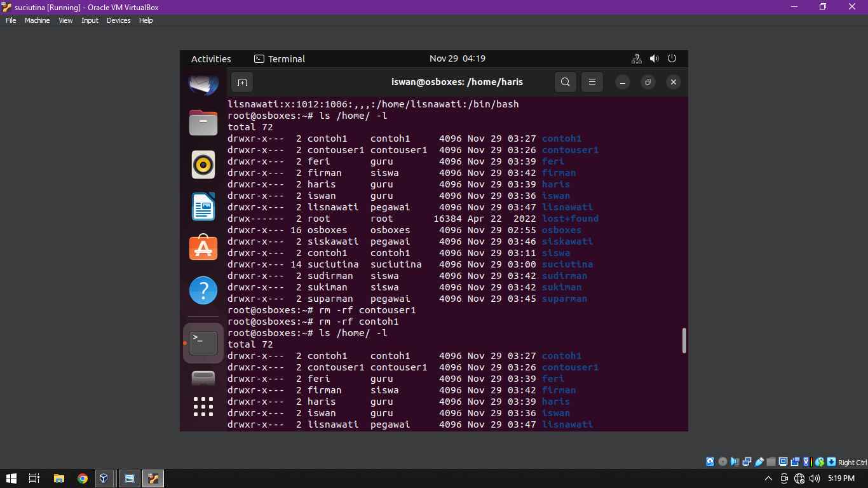
Task: Click the Ubuntu network status icon
Action: (636, 58)
